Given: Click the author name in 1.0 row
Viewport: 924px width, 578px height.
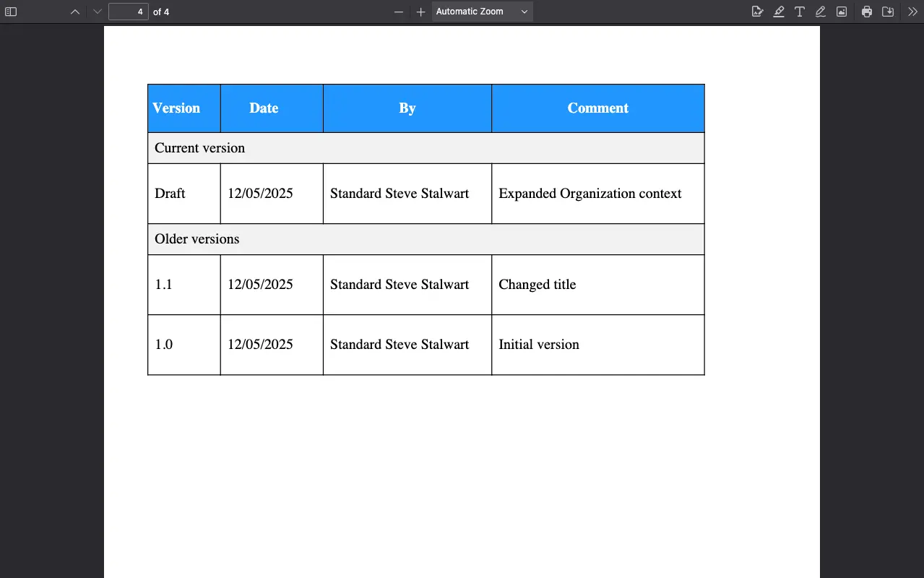Looking at the screenshot, I should click(x=400, y=345).
